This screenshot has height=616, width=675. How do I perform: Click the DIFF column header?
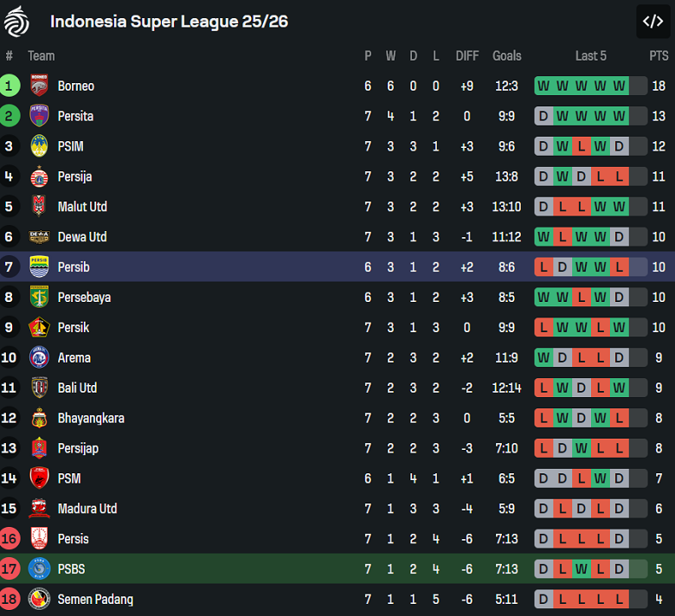point(467,55)
